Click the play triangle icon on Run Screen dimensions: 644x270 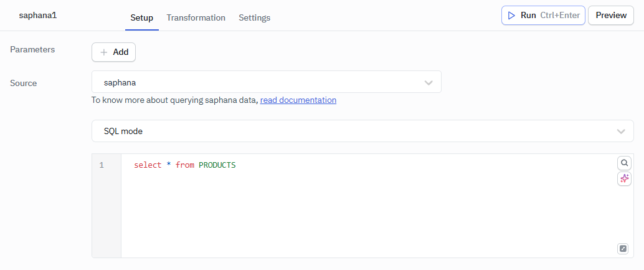[511, 16]
